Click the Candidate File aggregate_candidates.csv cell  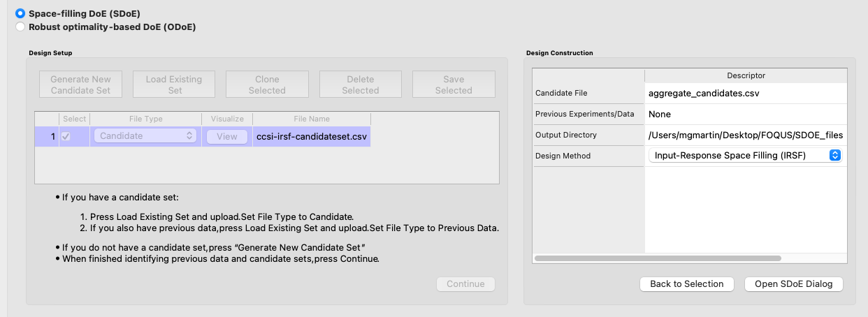[x=746, y=93]
